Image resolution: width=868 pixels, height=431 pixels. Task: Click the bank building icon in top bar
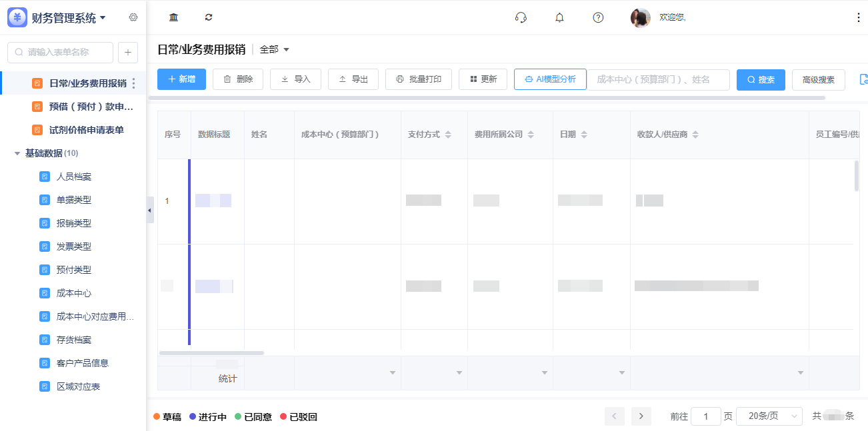(174, 17)
